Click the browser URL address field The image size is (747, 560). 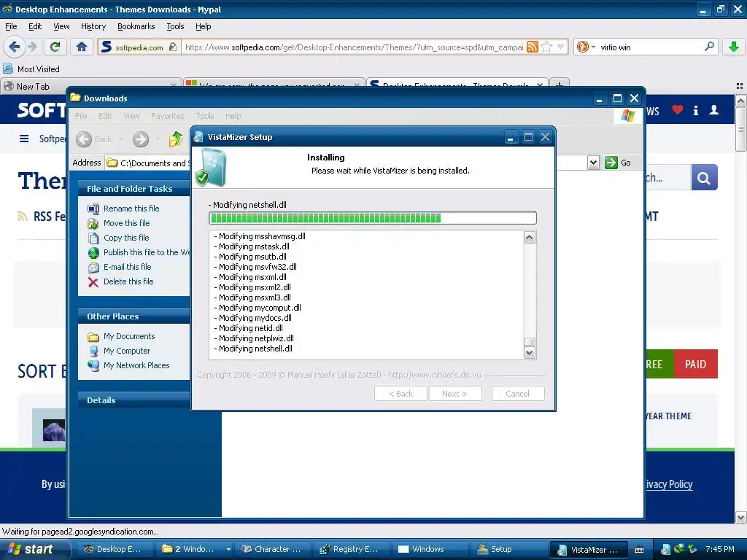(354, 47)
